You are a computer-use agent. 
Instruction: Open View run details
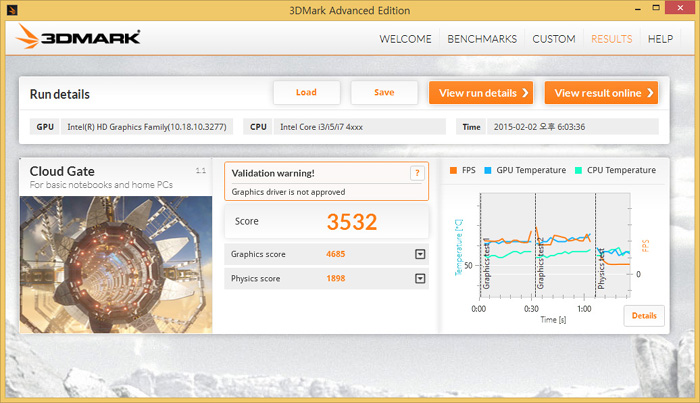click(x=481, y=93)
